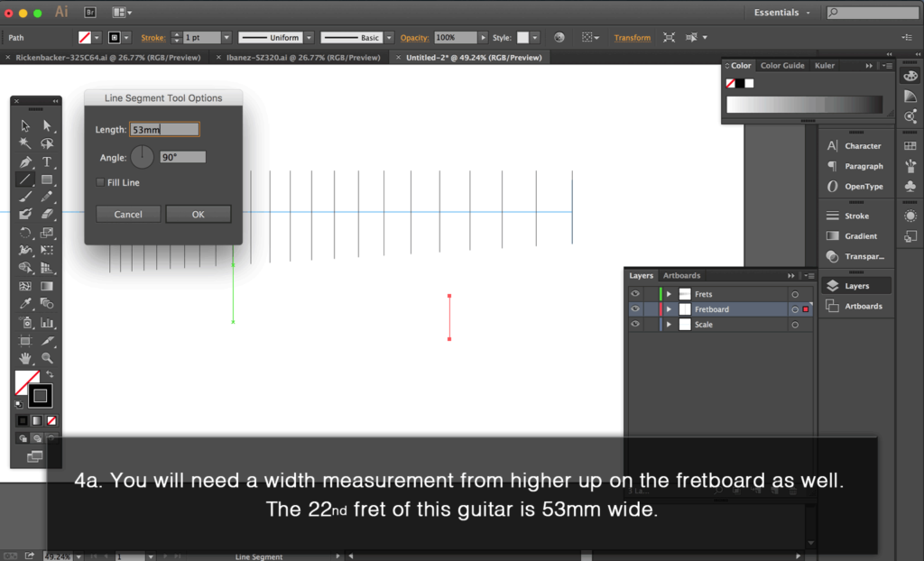The image size is (924, 561).
Task: Open the Bridge (Br) icon
Action: tap(90, 13)
